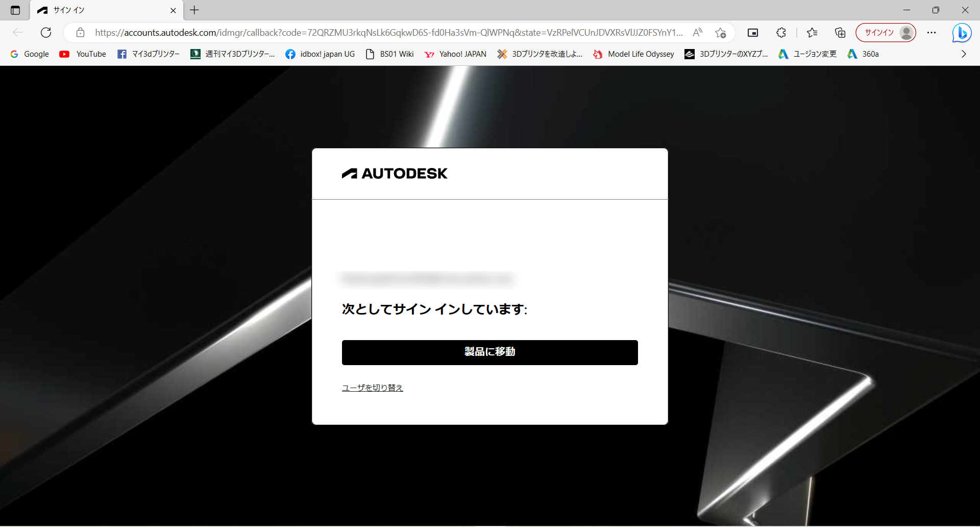Open the Google bookmark
This screenshot has width=980, height=527.
coord(30,54)
